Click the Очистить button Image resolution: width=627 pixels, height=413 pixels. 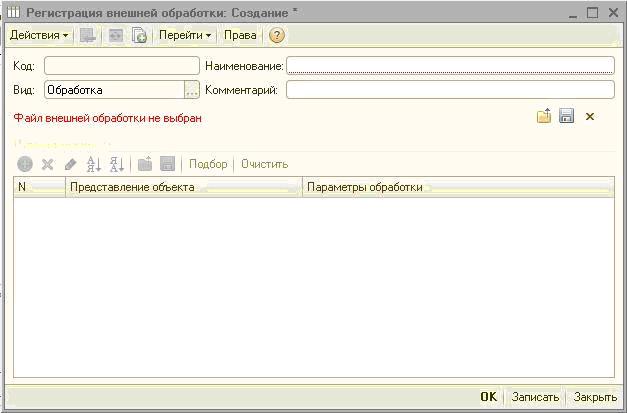click(264, 164)
